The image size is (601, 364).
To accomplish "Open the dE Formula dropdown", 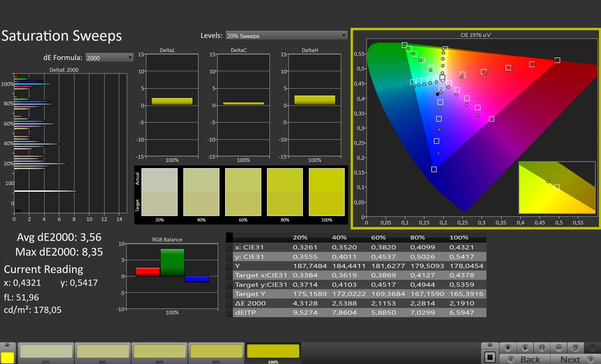I will pos(109,58).
